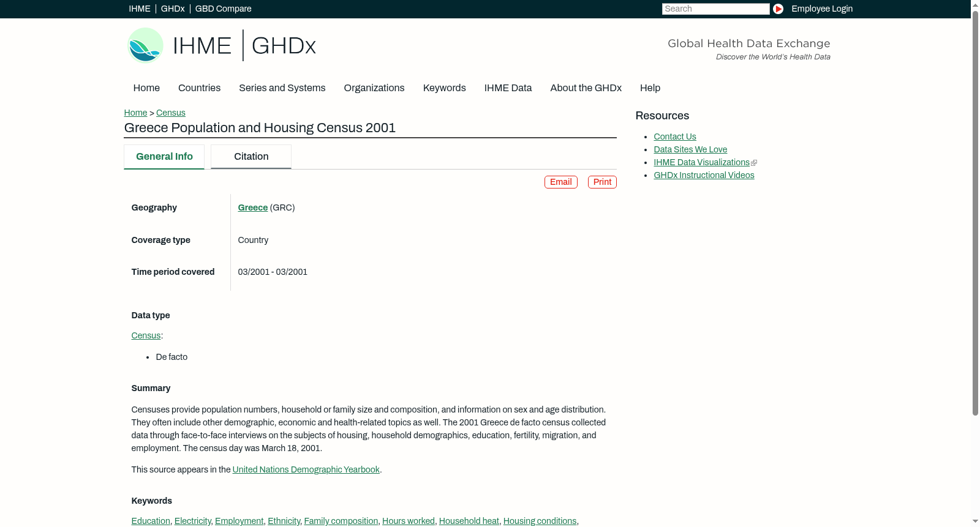Focus the Search input field
Viewport: 980px width, 527px height.
[x=715, y=9]
